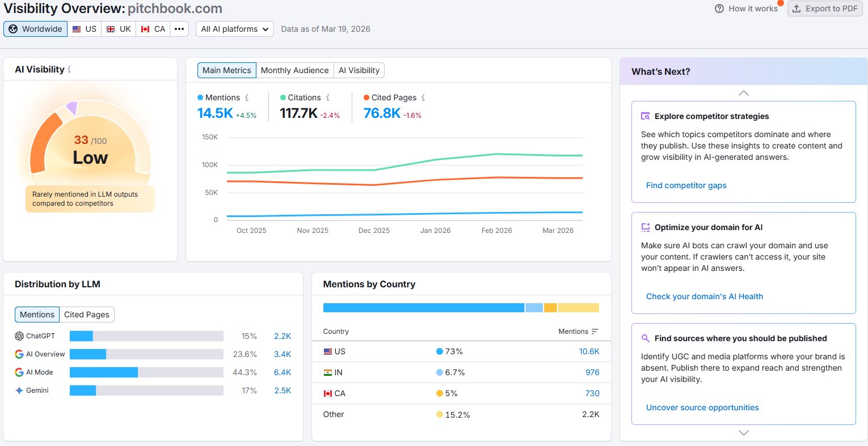The width and height of the screenshot is (868, 446).
Task: Select the Worldwide region tab
Action: click(36, 29)
